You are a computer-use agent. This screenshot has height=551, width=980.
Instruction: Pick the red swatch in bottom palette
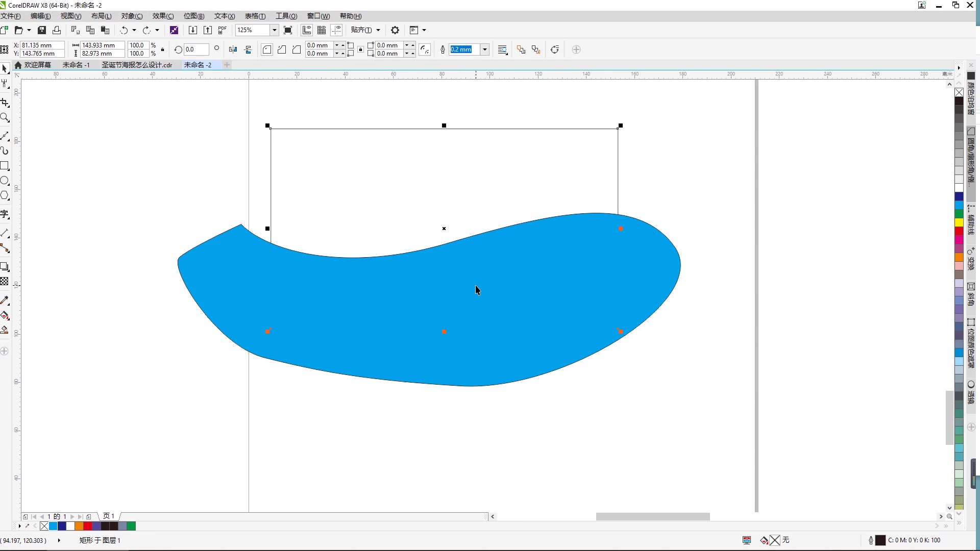(x=88, y=526)
